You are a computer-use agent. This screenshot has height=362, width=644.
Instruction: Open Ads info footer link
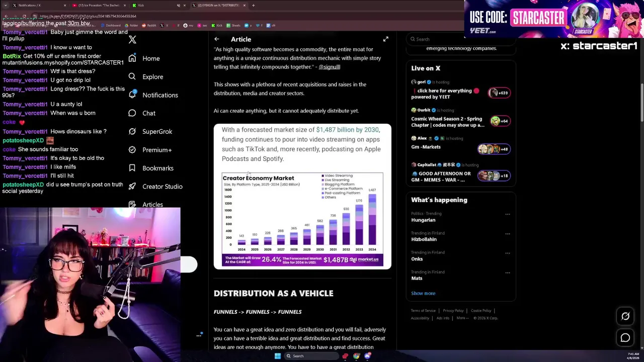pos(443,318)
